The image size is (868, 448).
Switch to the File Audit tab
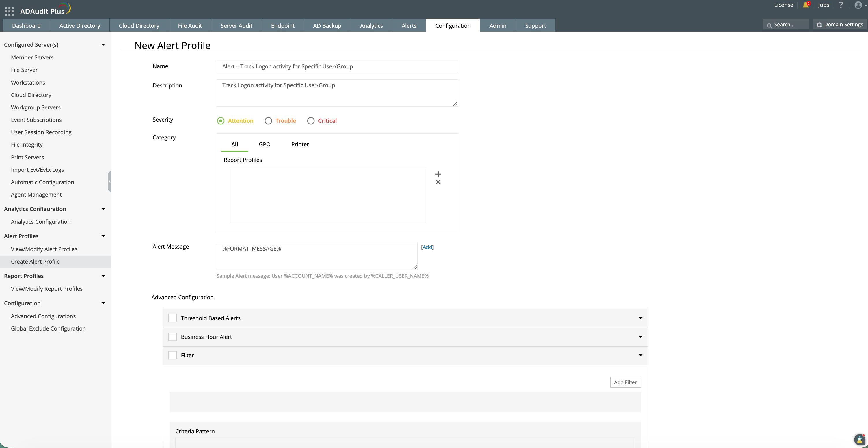click(190, 26)
